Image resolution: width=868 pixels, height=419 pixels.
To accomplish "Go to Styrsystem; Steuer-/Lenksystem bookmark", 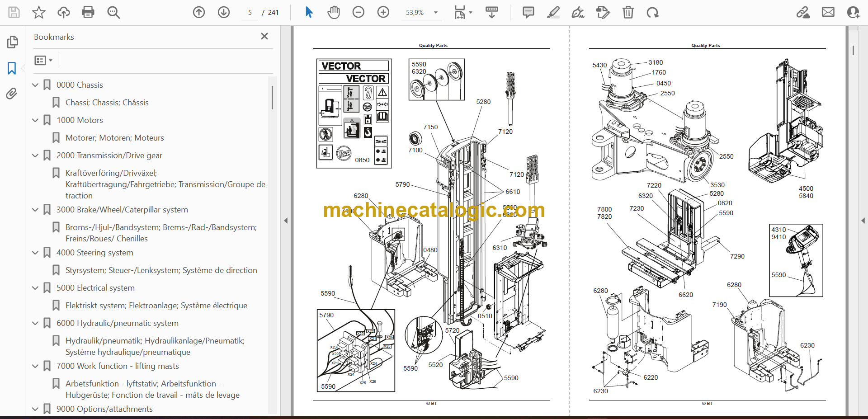I will click(x=161, y=270).
